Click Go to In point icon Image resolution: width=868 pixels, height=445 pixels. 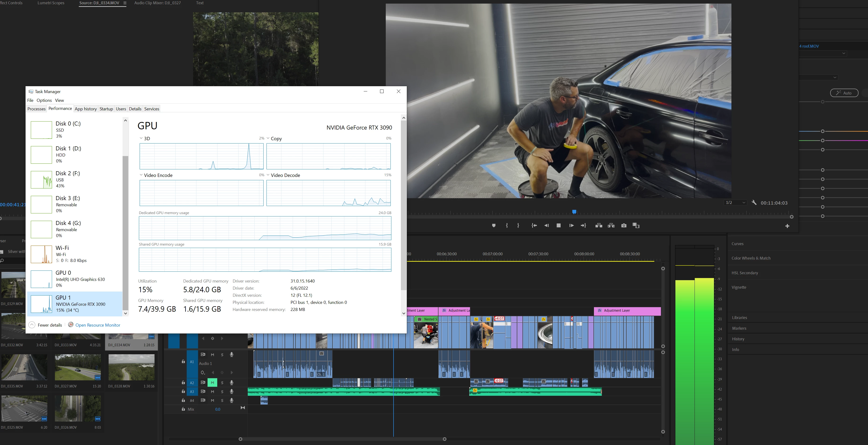coord(534,225)
